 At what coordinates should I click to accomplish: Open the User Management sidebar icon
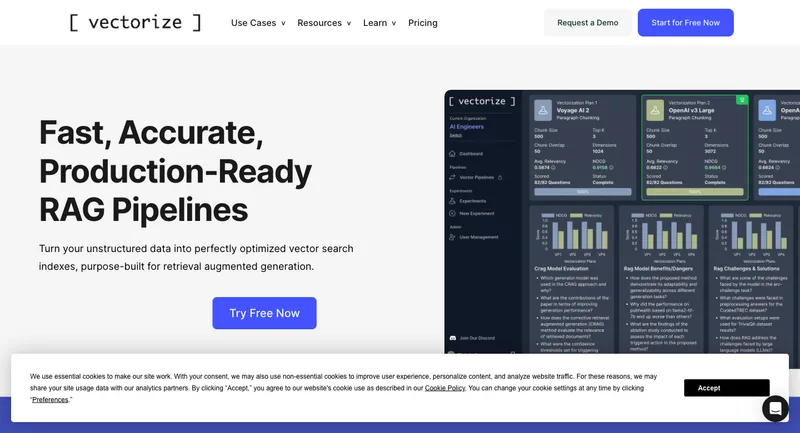point(453,237)
